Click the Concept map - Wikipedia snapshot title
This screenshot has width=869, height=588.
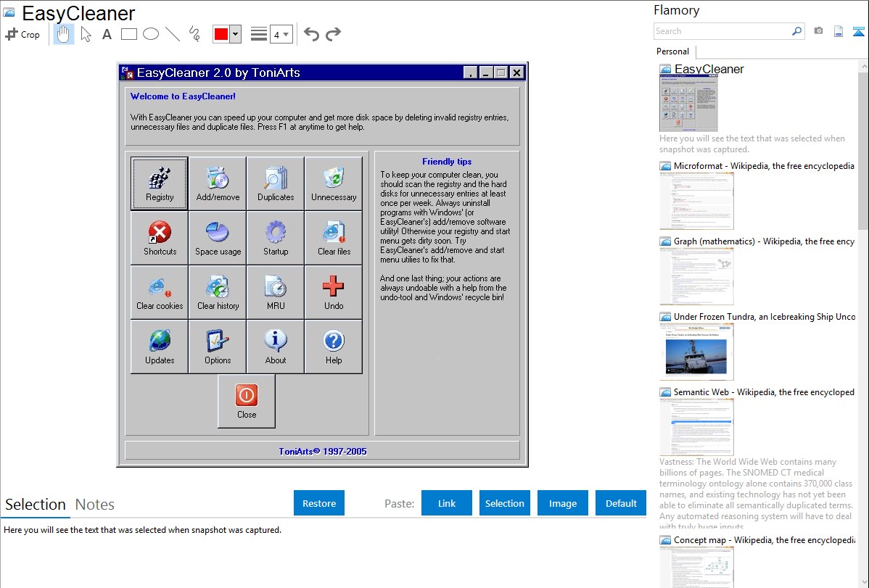[765, 540]
